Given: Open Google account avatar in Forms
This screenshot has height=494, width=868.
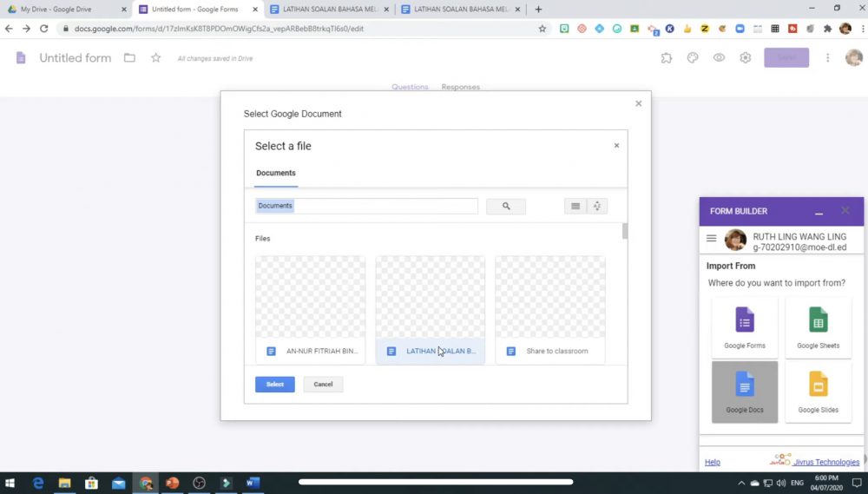Looking at the screenshot, I should (x=854, y=57).
